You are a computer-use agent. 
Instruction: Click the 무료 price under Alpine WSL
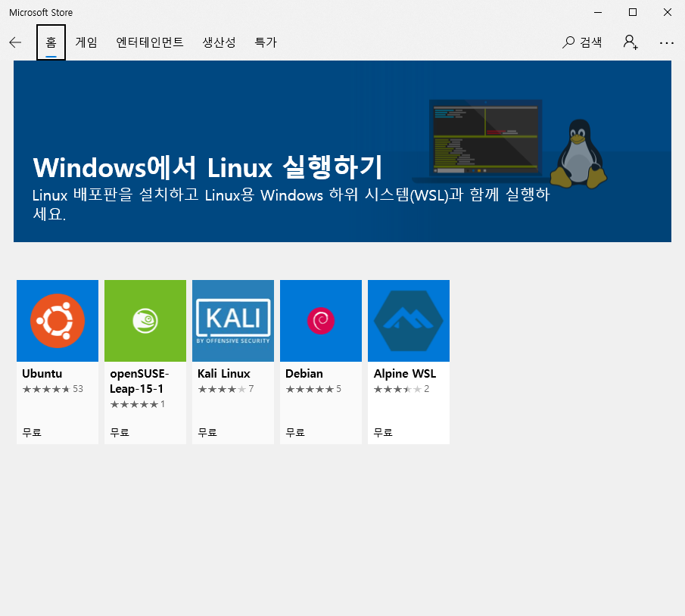383,433
